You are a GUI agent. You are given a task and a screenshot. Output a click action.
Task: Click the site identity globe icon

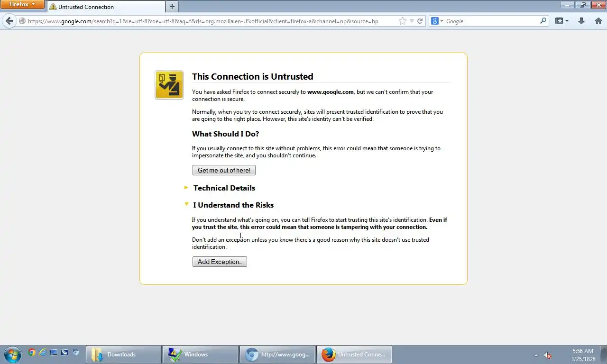pyautogui.click(x=22, y=21)
